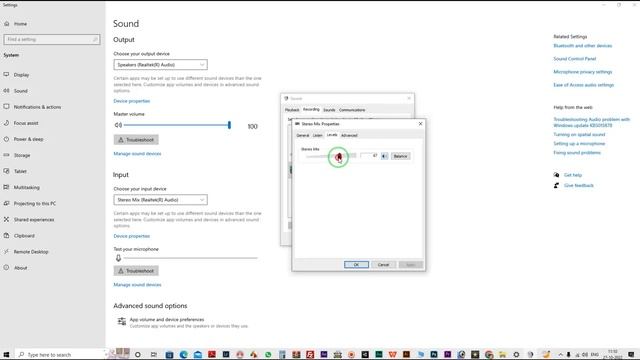This screenshot has width=640, height=360.
Task: Click the Give feedback link
Action: click(578, 185)
